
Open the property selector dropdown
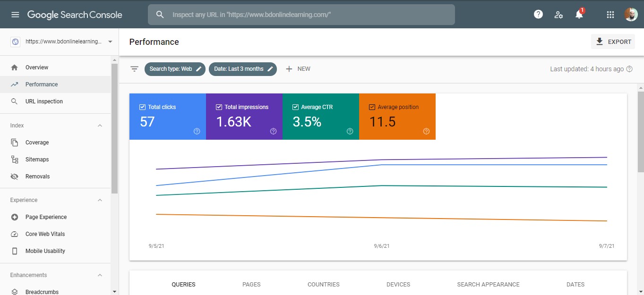109,41
